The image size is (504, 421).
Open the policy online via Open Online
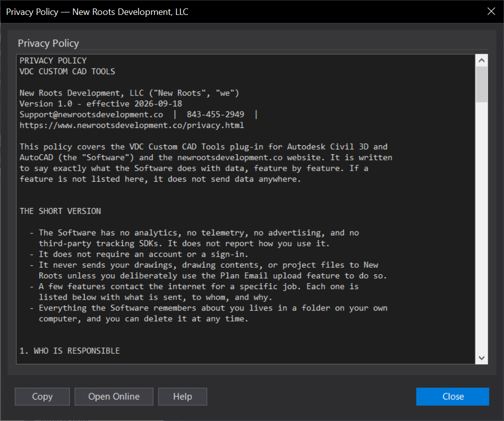114,396
